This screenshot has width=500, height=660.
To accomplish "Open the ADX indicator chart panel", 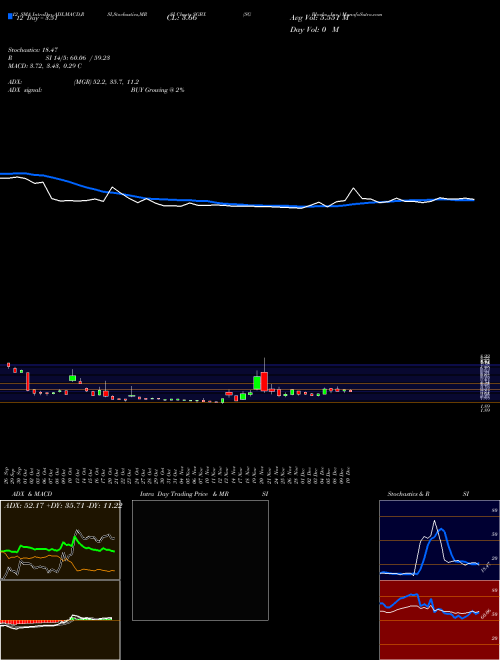I will point(60,540).
